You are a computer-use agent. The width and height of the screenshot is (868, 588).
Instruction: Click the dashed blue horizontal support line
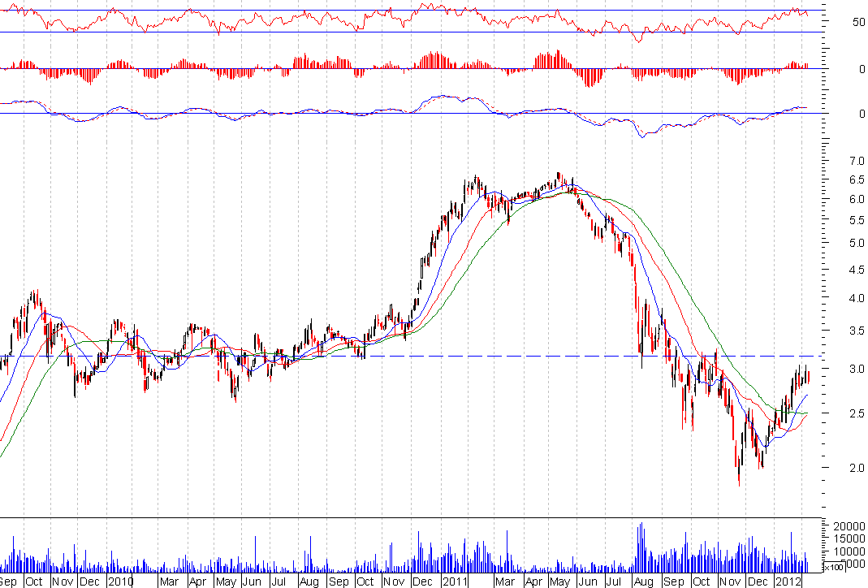(x=410, y=356)
